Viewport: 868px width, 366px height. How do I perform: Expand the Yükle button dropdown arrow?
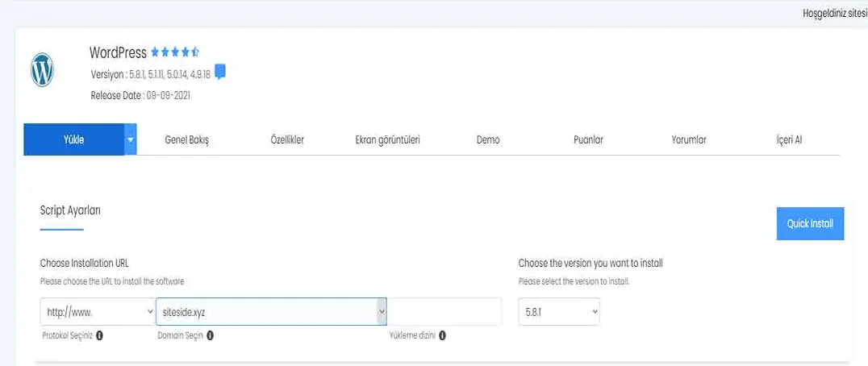coord(130,140)
